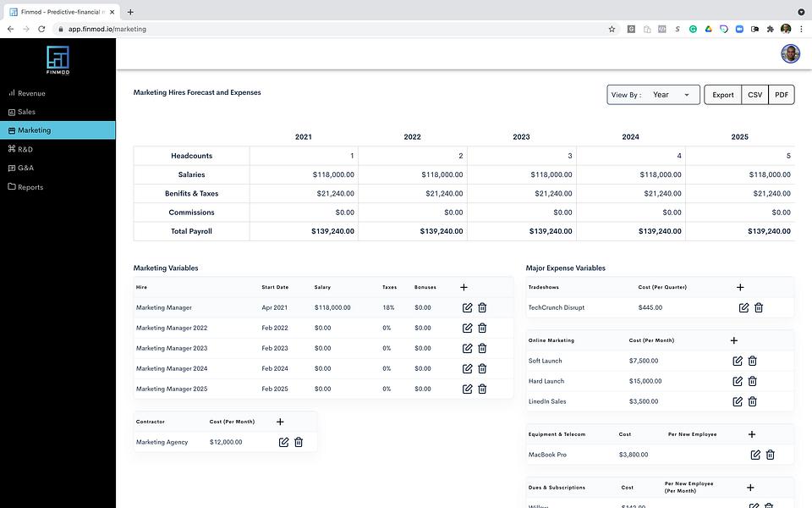Add a new hire with plus icon
The height and width of the screenshot is (508, 812).
click(x=464, y=287)
